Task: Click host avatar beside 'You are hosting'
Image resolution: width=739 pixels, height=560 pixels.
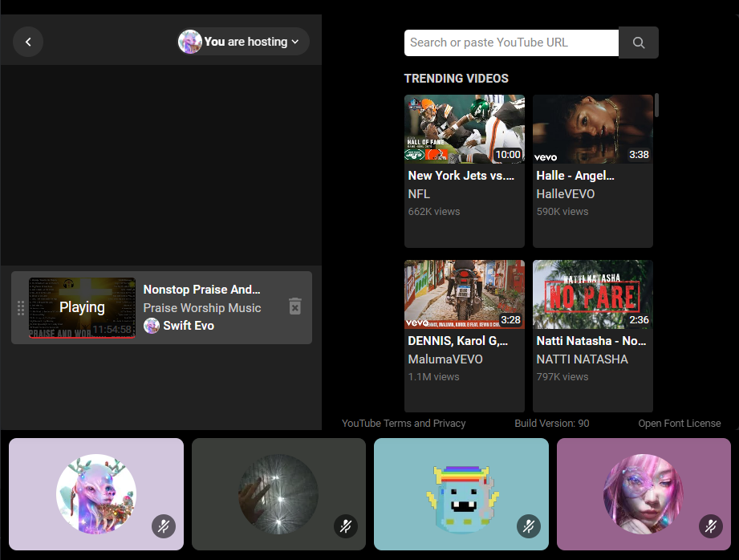Action: click(x=190, y=42)
